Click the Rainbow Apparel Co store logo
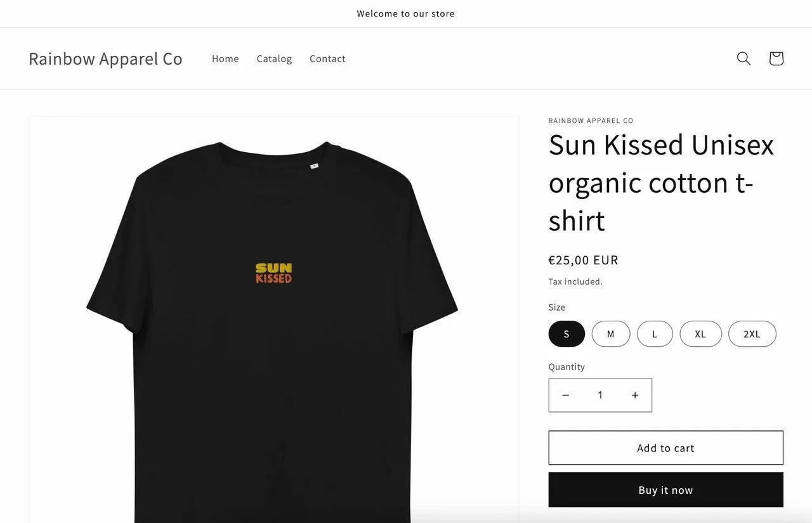This screenshot has width=812, height=523. click(x=105, y=58)
